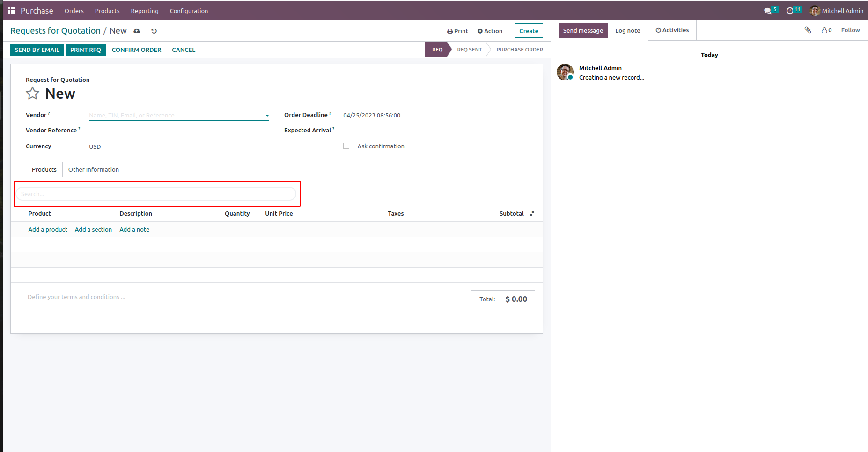Select the RFQ status stage
Viewport: 868px width, 452px height.
click(437, 50)
